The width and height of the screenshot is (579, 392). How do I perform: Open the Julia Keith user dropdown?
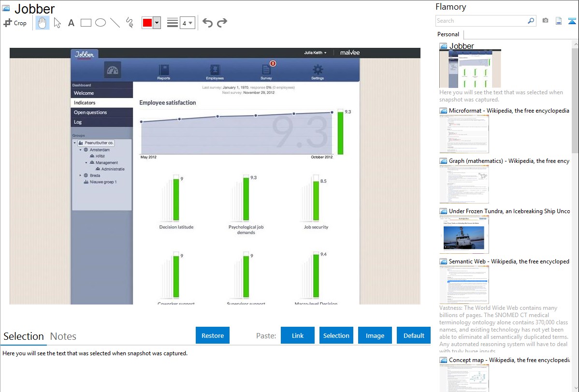pos(315,53)
